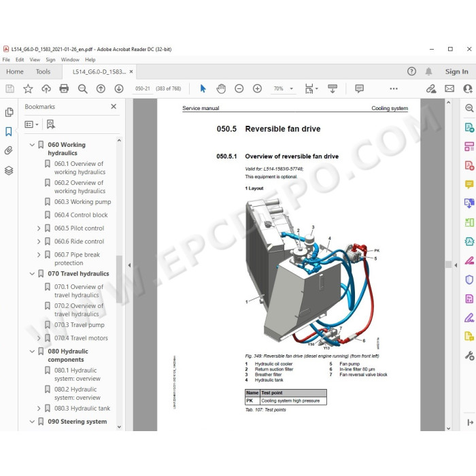
Task: Open notifications bell icon
Action: 428,71
